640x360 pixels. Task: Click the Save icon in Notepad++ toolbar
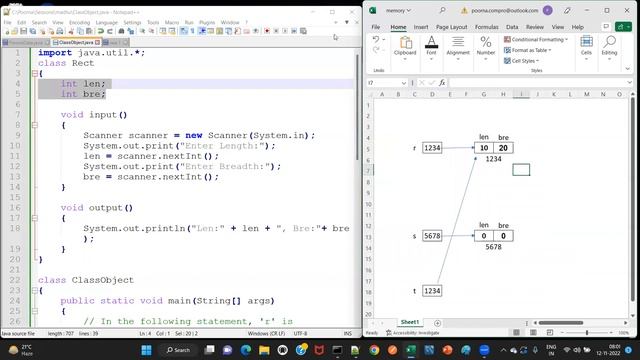click(24, 31)
